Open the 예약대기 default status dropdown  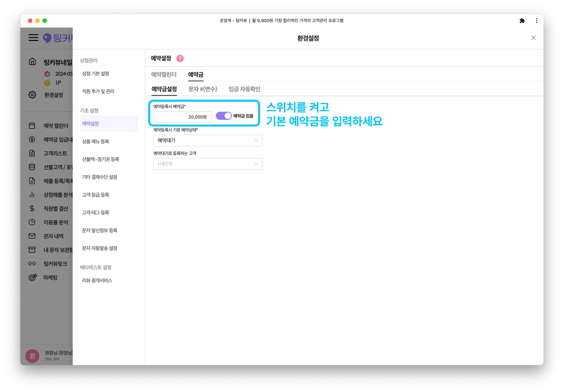pos(208,141)
